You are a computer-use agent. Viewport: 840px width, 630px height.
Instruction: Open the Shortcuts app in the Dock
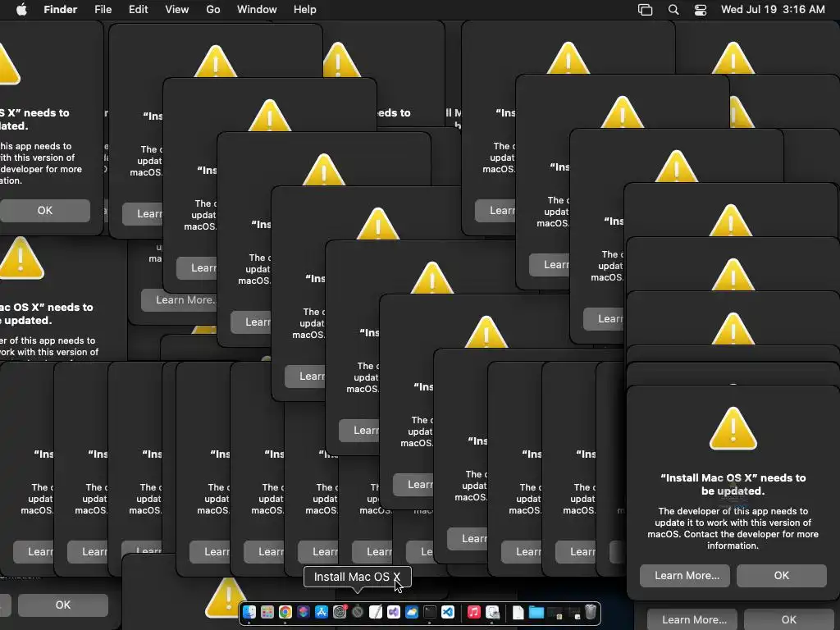pos(304,612)
